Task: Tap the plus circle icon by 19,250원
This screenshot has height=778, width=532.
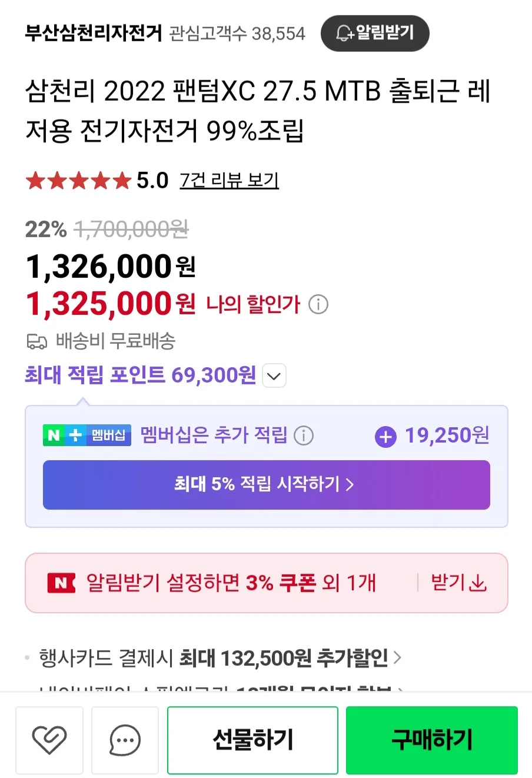Action: tap(385, 437)
